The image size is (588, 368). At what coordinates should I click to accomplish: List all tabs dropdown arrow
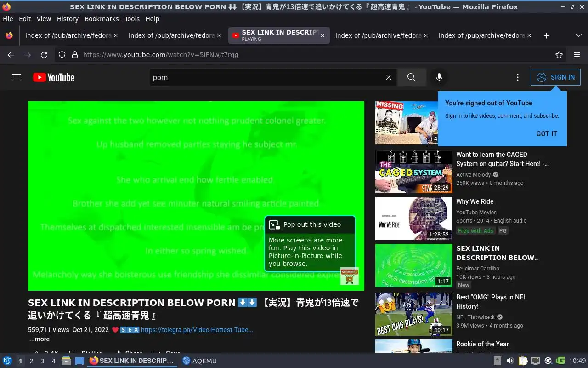coord(578,35)
